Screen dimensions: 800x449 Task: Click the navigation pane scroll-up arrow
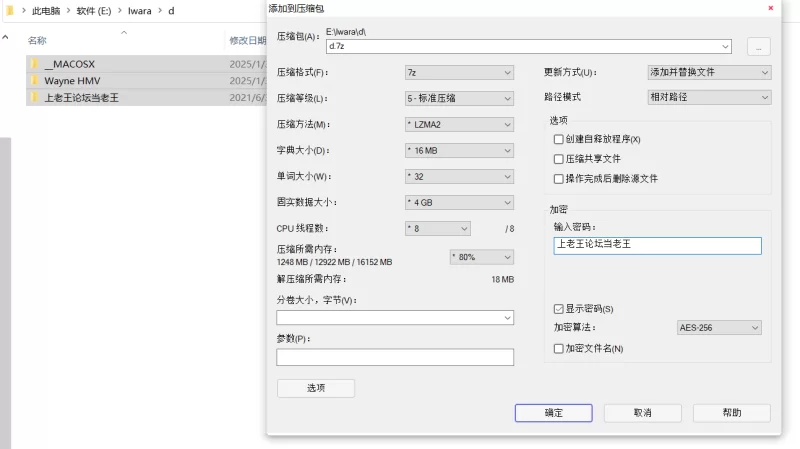click(5, 37)
